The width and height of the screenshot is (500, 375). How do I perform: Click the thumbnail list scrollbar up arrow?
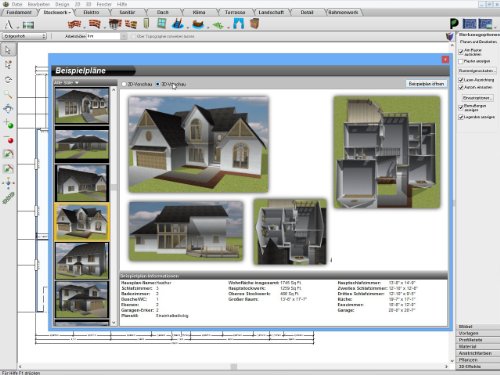point(114,90)
